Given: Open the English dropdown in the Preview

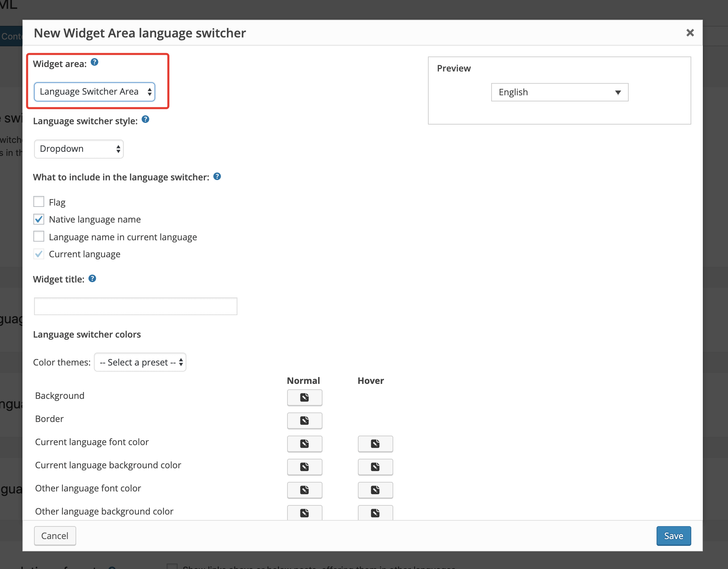Looking at the screenshot, I should 559,92.
